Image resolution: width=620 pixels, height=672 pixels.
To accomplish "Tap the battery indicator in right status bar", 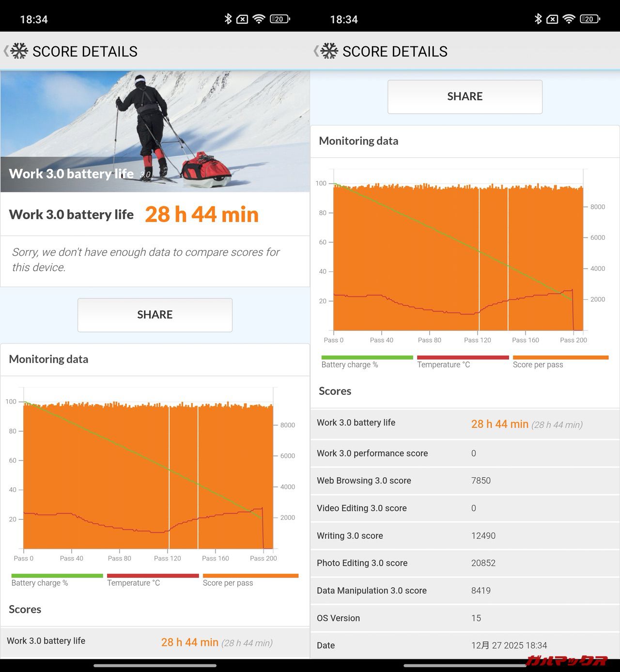I will pyautogui.click(x=590, y=19).
